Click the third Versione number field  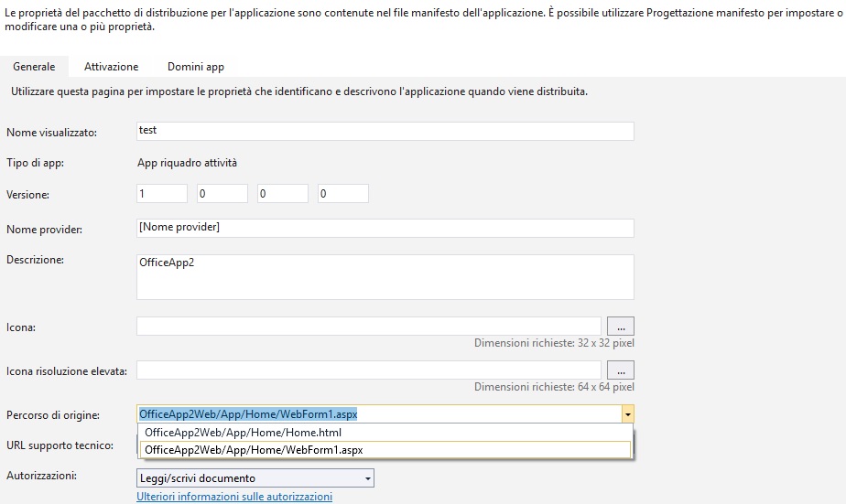pyautogui.click(x=283, y=194)
